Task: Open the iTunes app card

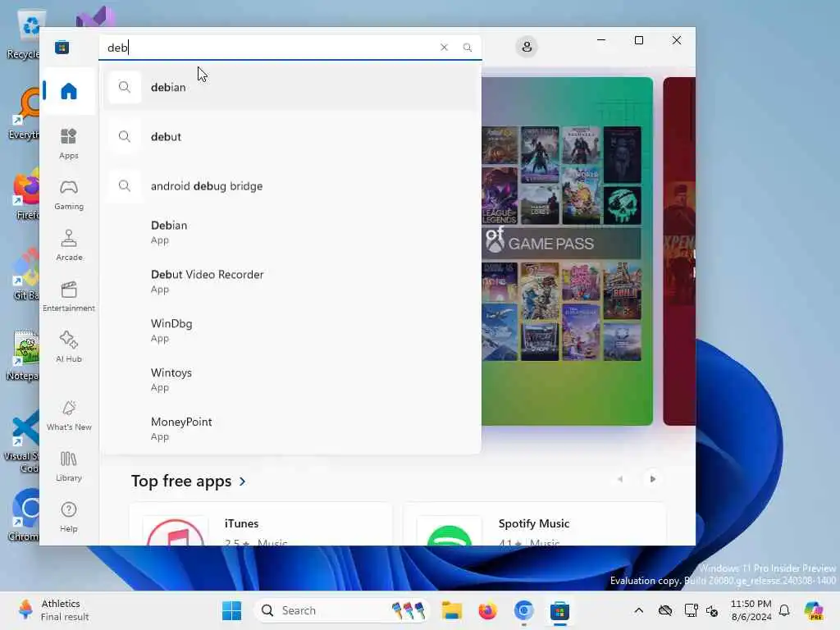Action: click(260, 525)
